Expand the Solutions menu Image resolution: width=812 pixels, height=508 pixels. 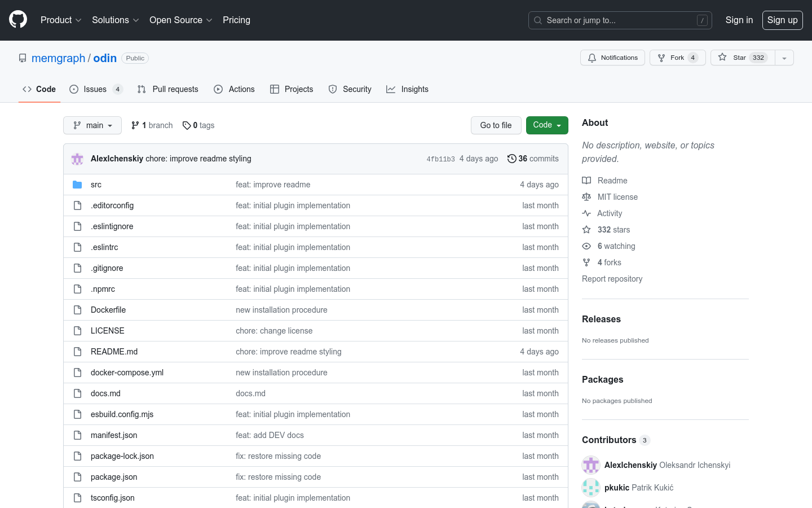tap(115, 20)
